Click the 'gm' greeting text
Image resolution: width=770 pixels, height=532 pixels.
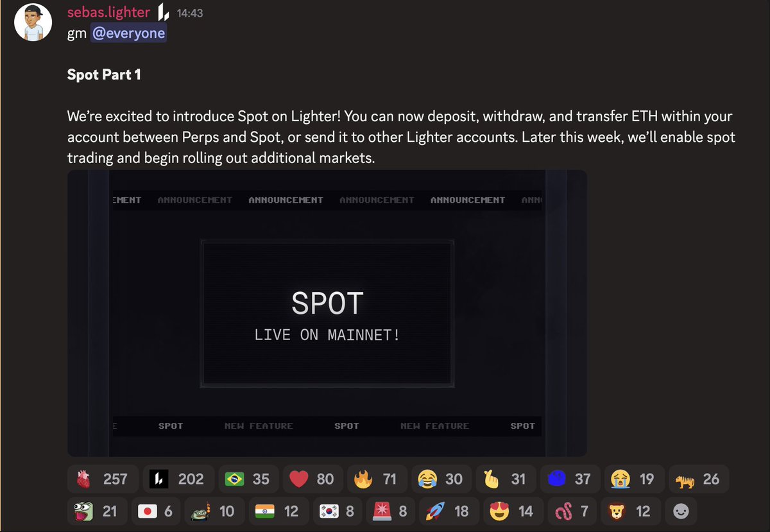pos(77,34)
